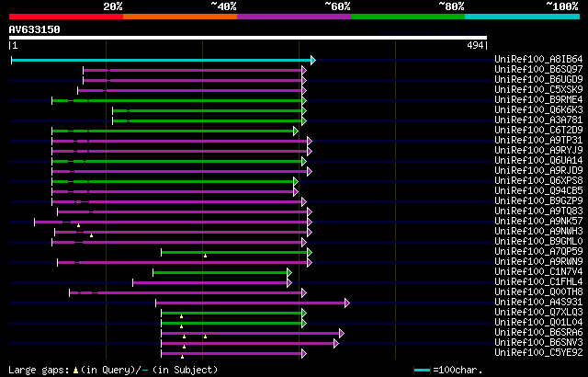Click the purple alignment bar for B6SQ97
588x377 pixels.
[193, 70]
